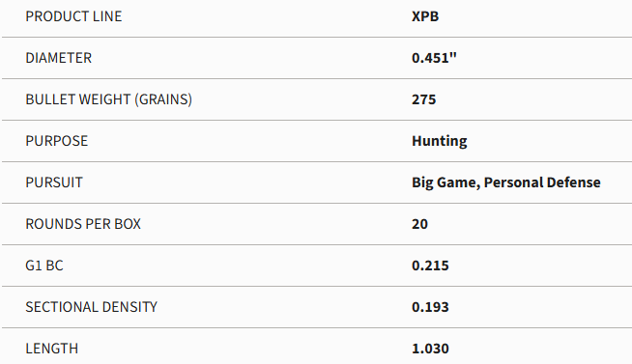632x364 pixels.
Task: Select the Hunting purpose value
Action: pos(440,141)
